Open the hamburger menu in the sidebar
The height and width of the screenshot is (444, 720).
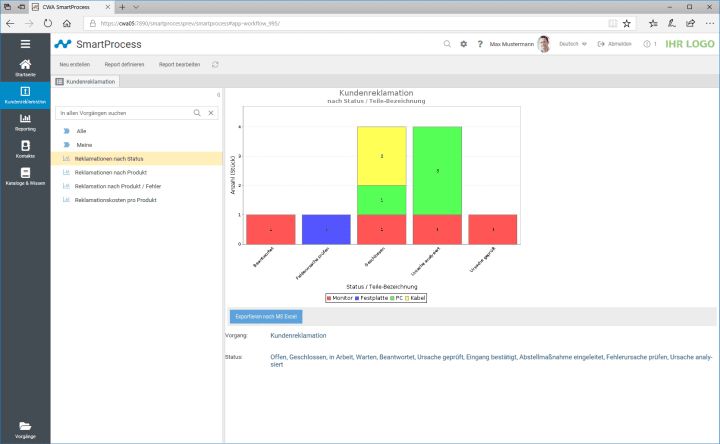tap(25, 44)
